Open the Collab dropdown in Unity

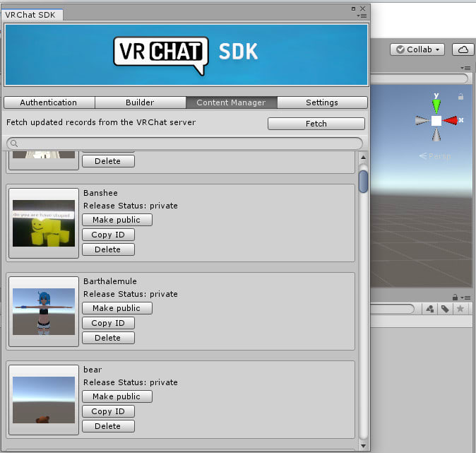tap(417, 49)
